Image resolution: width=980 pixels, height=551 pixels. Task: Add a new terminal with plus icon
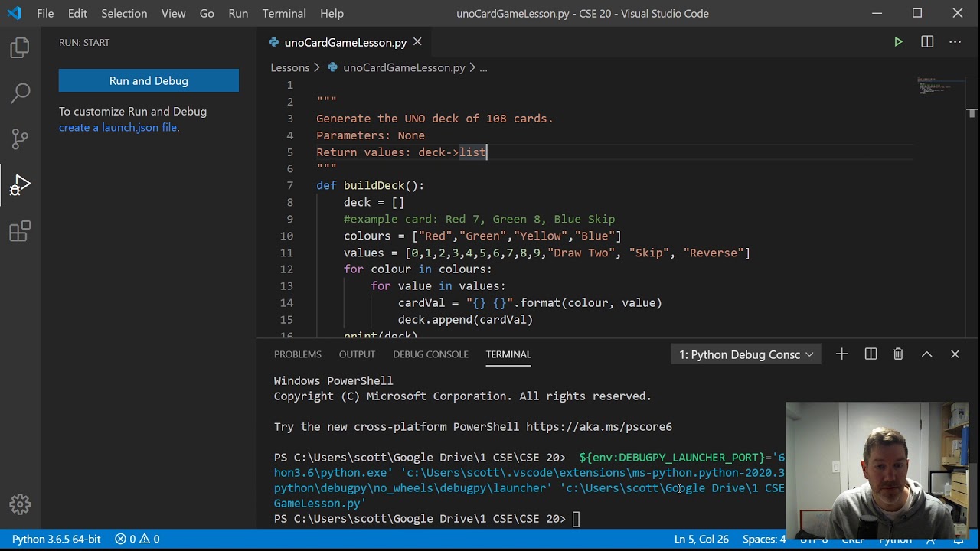click(x=841, y=354)
